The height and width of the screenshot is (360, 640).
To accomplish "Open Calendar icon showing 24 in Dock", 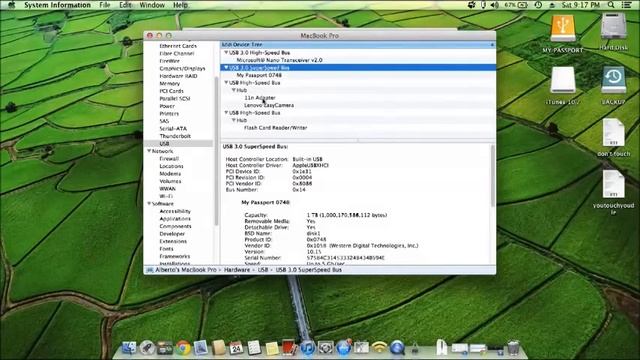I will coord(236,348).
